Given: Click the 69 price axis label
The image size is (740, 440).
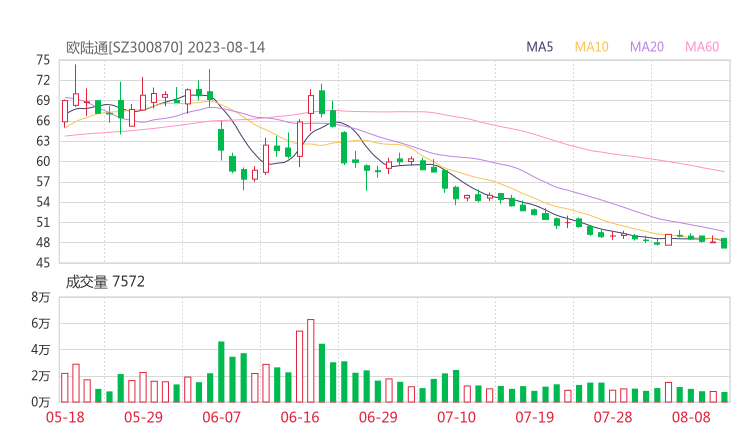Looking at the screenshot, I should [x=43, y=101].
